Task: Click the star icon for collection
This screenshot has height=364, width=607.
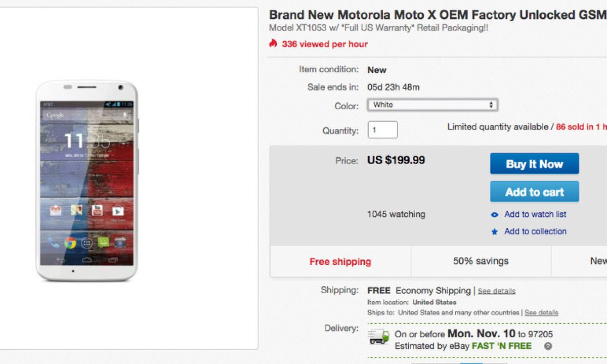Action: coord(495,232)
